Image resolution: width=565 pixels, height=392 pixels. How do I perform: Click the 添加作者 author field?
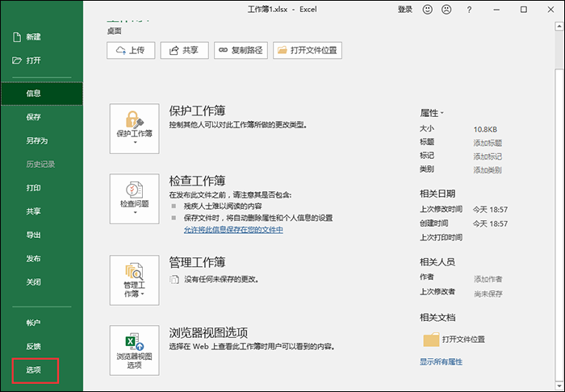488,278
